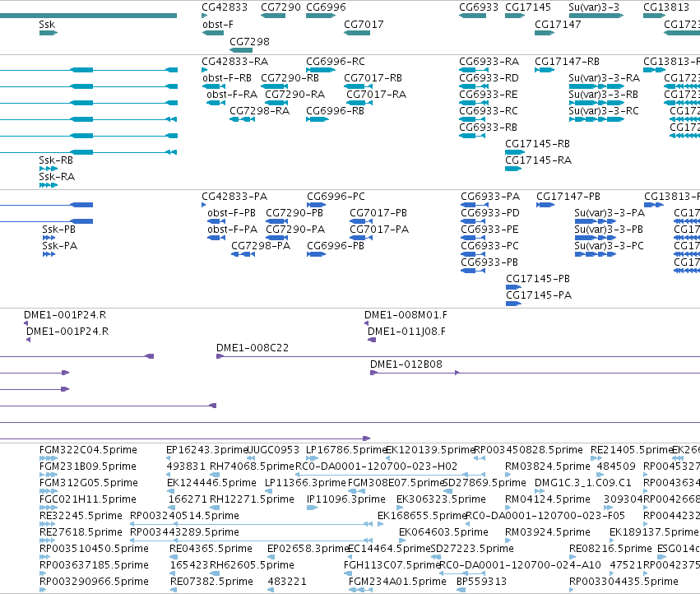
Task: Open transcript obst-F-RB
Action: (227, 77)
